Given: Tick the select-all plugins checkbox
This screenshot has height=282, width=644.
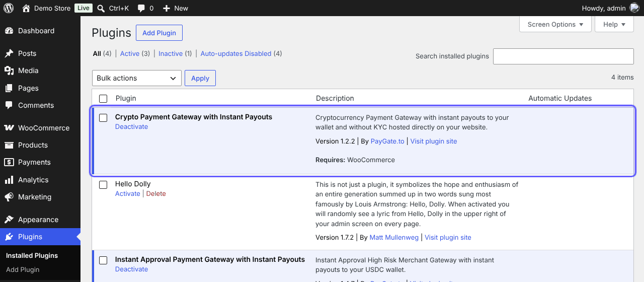Looking at the screenshot, I should tap(103, 99).
